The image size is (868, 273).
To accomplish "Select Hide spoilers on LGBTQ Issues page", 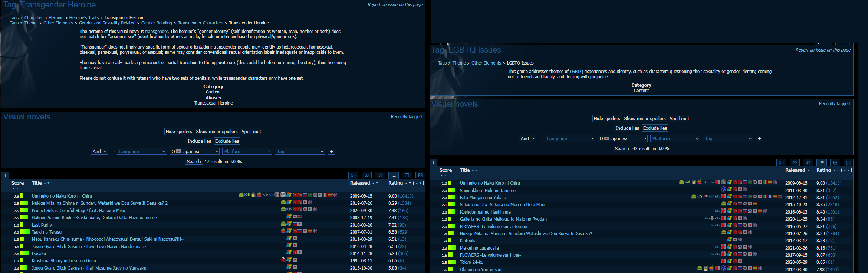I will coord(607,118).
